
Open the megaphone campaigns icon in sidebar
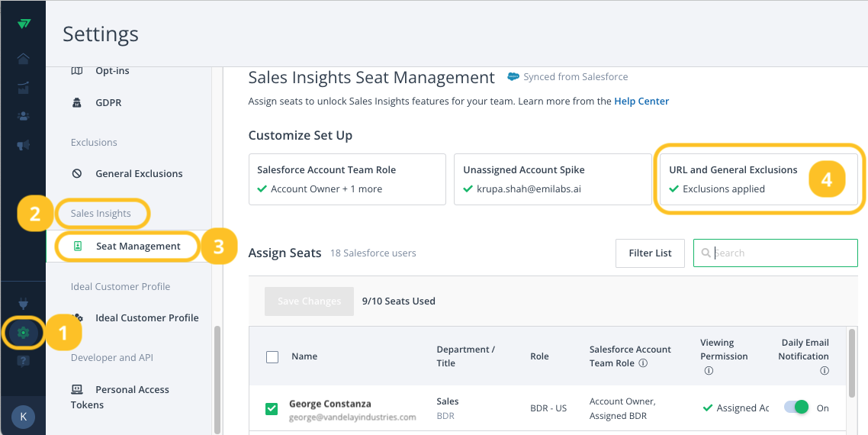point(23,145)
